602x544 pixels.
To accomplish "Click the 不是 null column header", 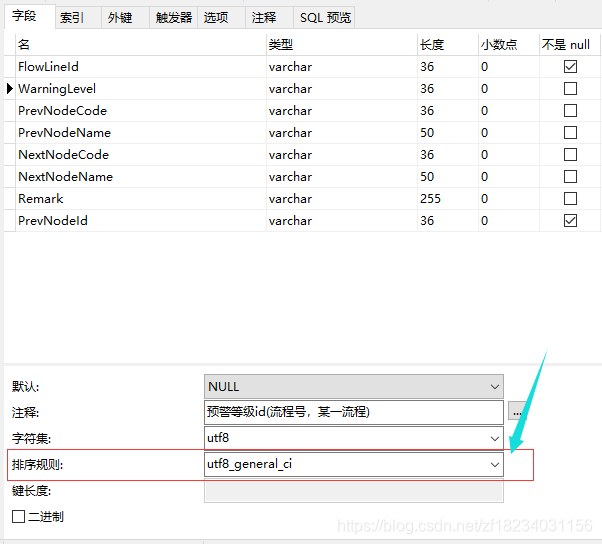I will click(x=570, y=45).
